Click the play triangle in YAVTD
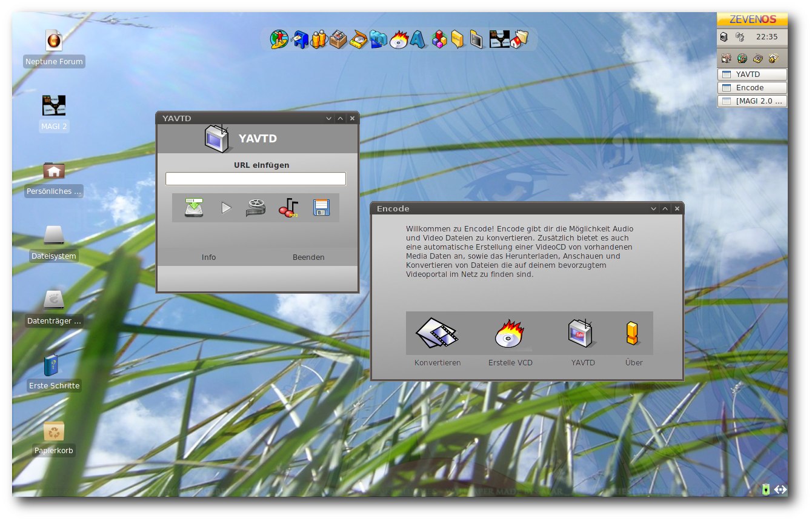 point(226,208)
